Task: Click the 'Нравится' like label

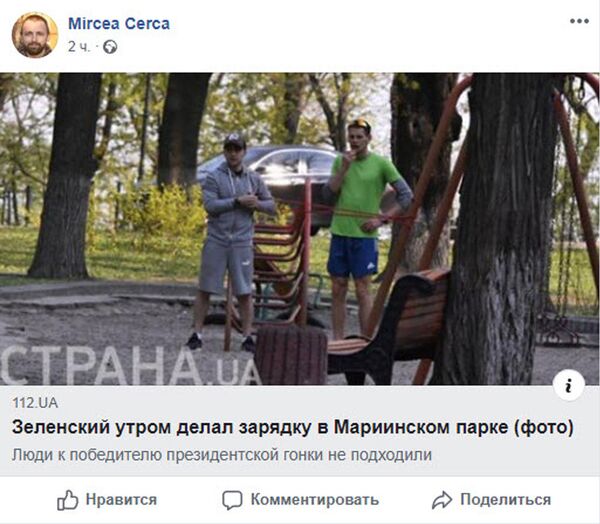Action: 121,500
